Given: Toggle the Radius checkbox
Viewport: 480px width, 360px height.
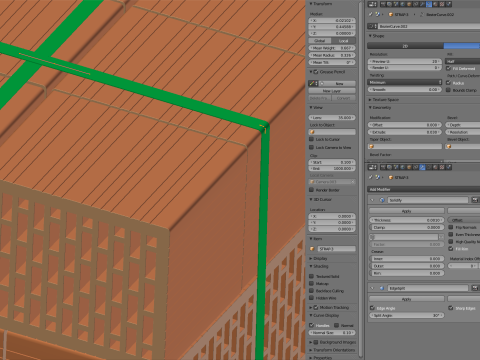Looking at the screenshot, I should click(x=448, y=83).
